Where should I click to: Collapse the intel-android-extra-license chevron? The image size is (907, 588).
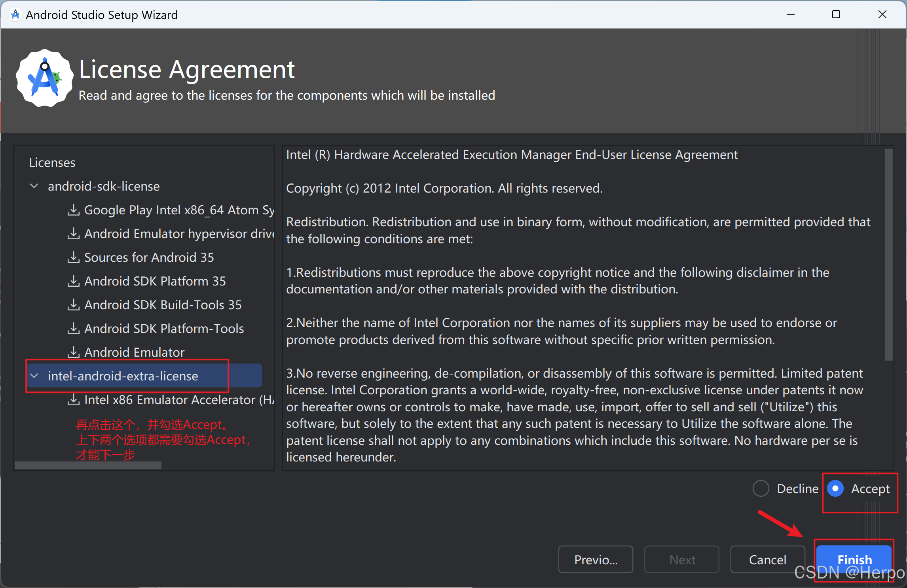click(x=34, y=376)
